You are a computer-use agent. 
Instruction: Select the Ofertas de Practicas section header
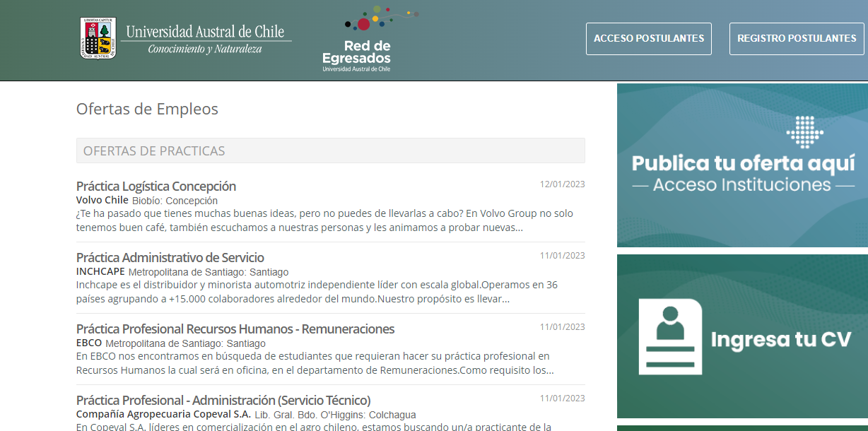pyautogui.click(x=330, y=150)
